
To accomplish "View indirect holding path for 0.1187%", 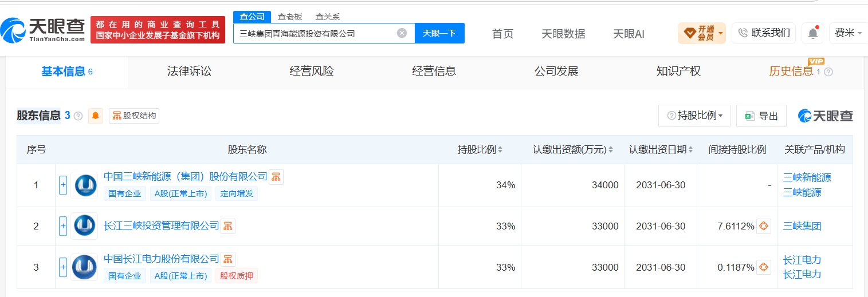I will 763,267.
